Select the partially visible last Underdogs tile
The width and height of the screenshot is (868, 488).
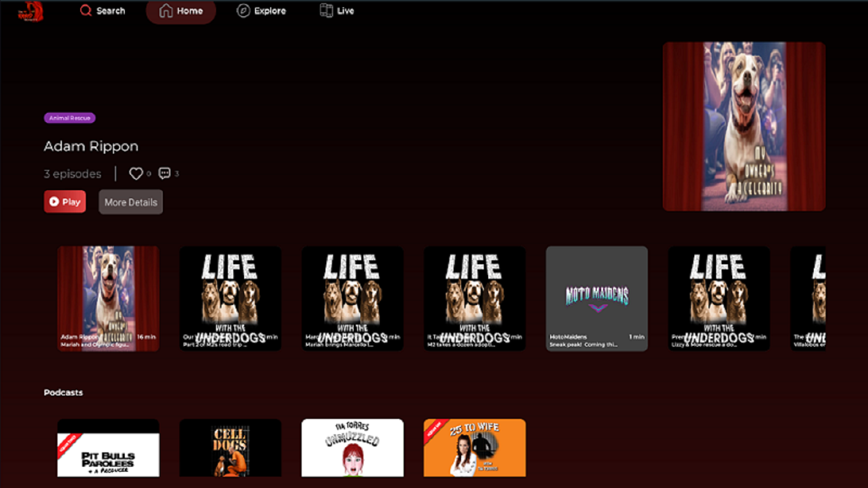click(809, 298)
